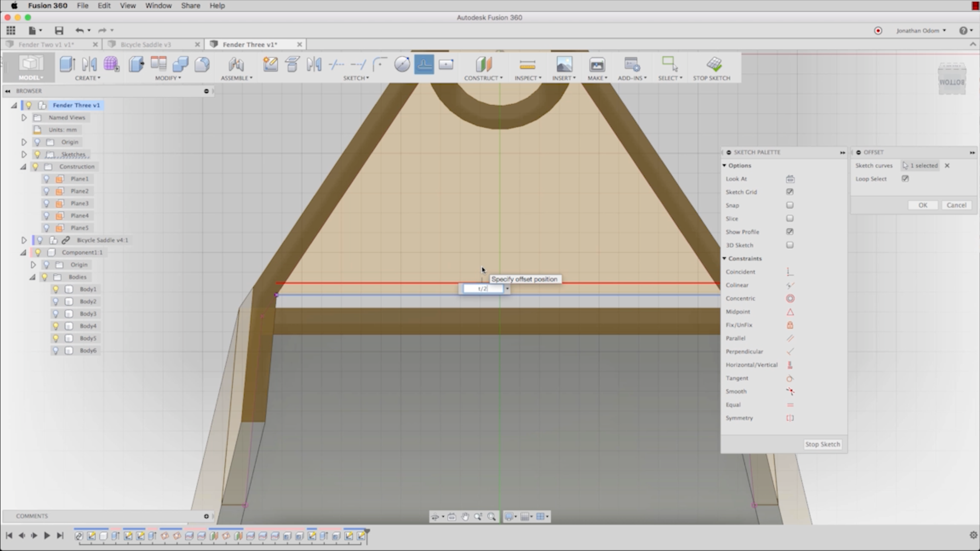Disable the Sketch Grid checkbox

point(790,192)
